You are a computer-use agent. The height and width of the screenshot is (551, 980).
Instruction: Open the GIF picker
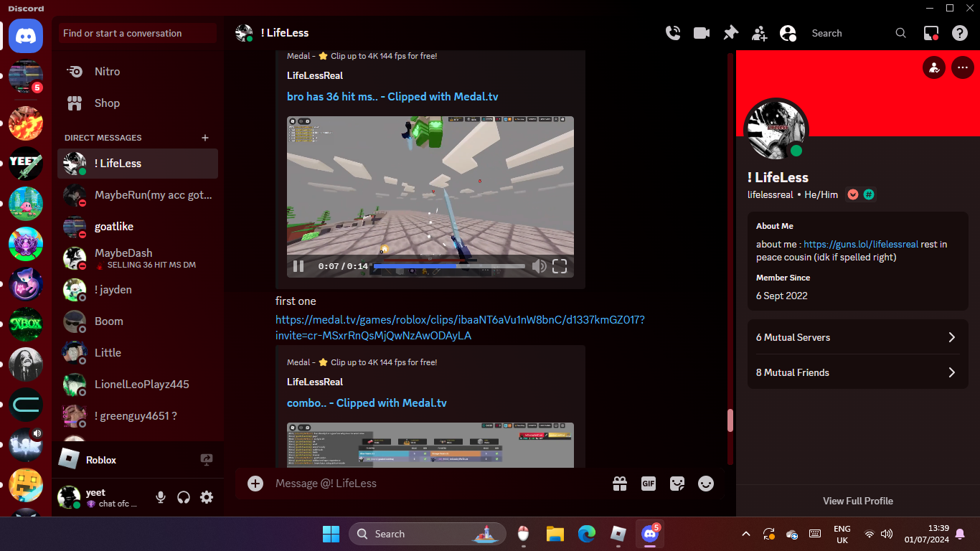click(649, 484)
